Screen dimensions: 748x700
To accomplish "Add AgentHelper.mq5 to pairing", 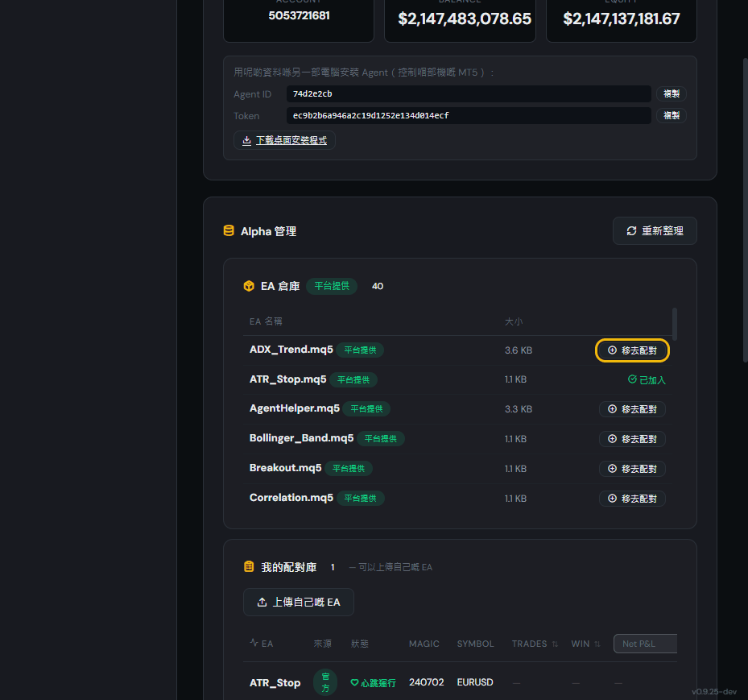I will coord(632,409).
